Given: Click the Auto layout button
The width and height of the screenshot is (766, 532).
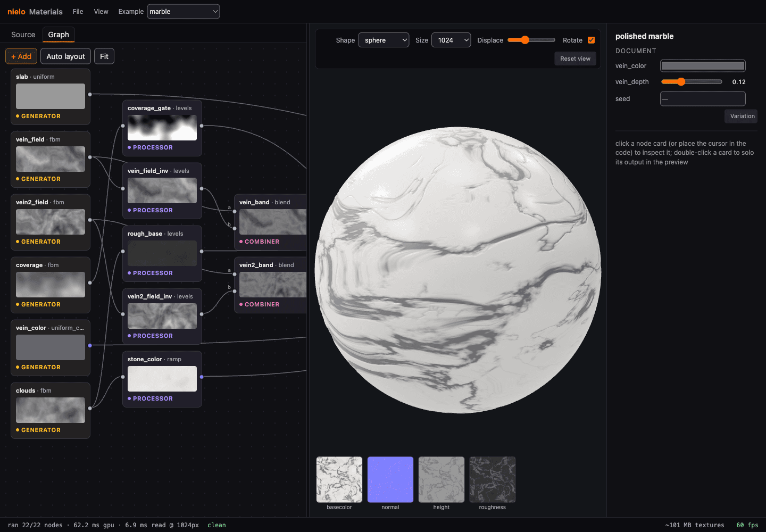Looking at the screenshot, I should point(65,56).
